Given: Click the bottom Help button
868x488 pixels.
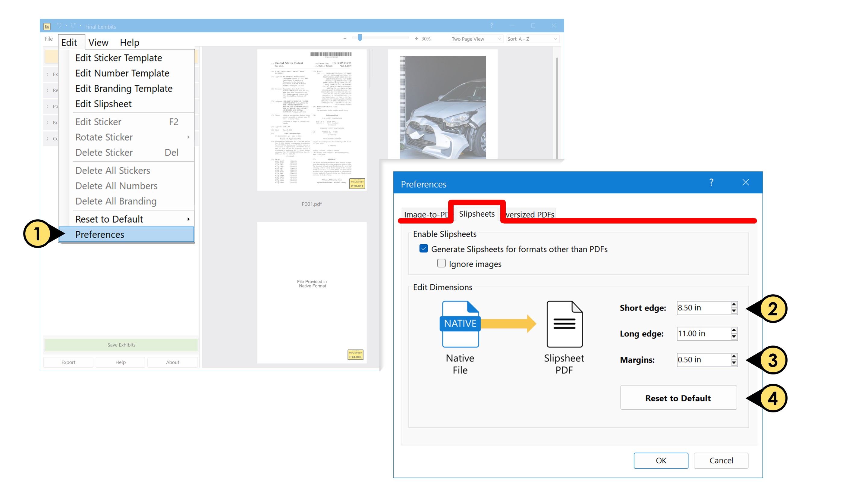Looking at the screenshot, I should tap(120, 362).
